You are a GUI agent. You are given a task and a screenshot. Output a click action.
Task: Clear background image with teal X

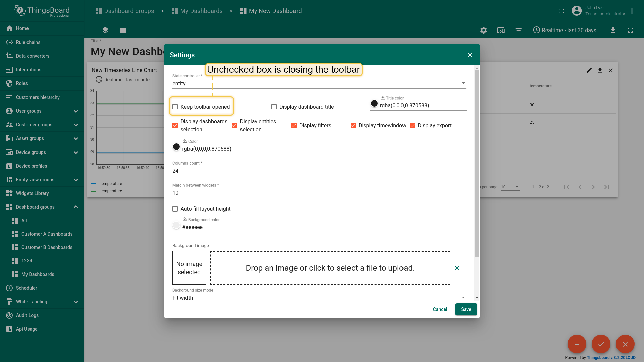click(x=457, y=268)
